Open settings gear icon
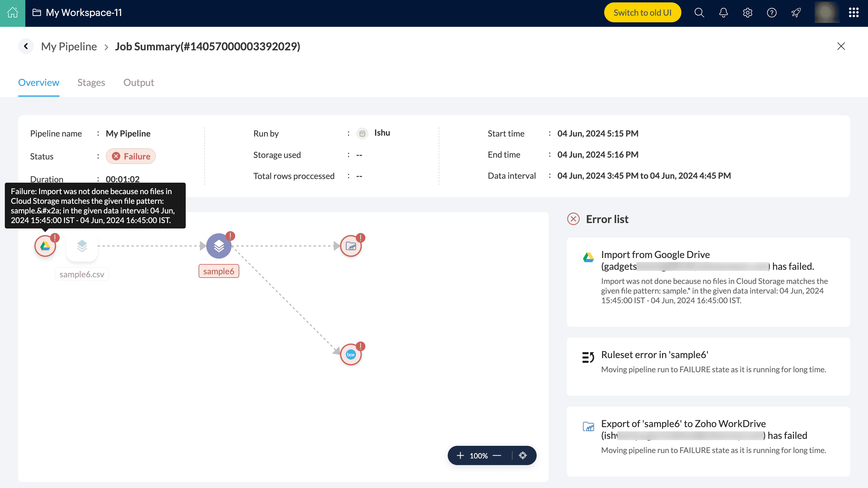Screen dimensions: 868x488 coord(747,13)
